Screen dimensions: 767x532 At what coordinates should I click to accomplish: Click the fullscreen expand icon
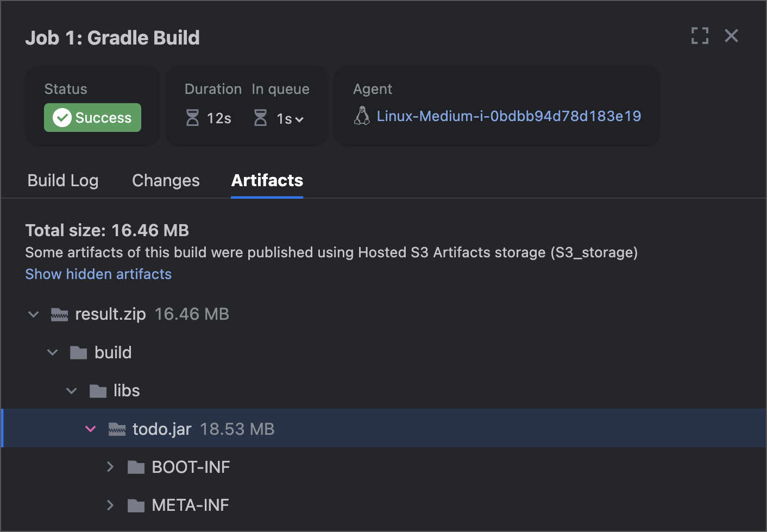coord(700,36)
